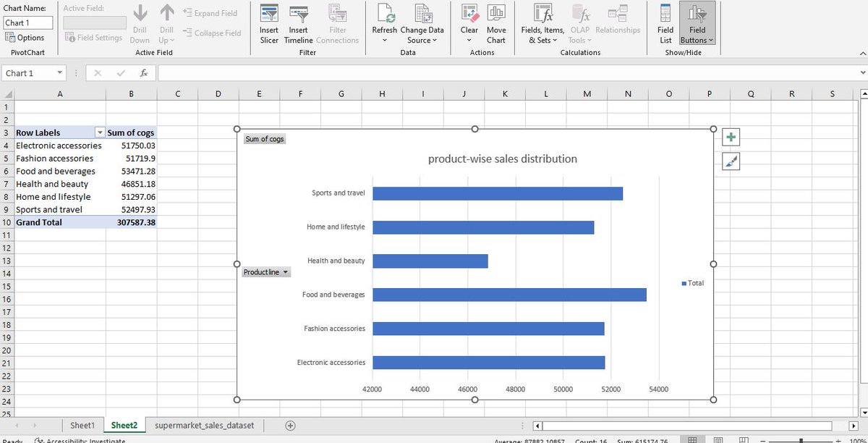Select cell Electronic accessories
This screenshot has height=443, width=868.
[59, 145]
